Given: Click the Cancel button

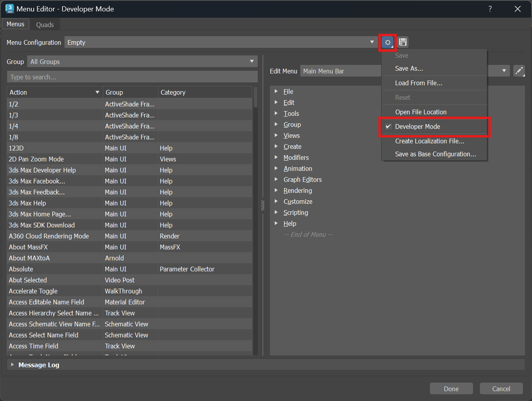Looking at the screenshot, I should pos(501,389).
